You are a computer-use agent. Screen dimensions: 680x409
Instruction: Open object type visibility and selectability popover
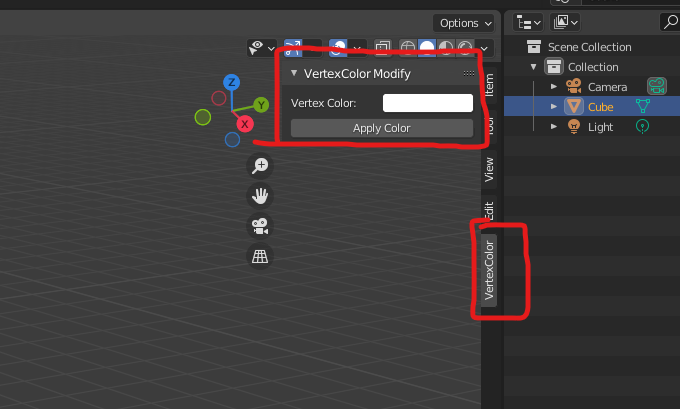click(262, 48)
